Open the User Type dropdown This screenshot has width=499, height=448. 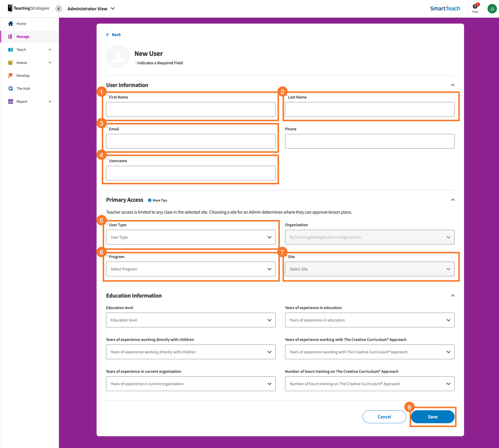click(191, 237)
